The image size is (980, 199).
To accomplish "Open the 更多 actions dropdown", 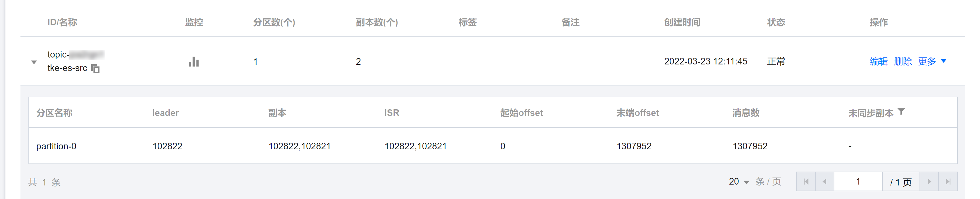I will click(932, 61).
